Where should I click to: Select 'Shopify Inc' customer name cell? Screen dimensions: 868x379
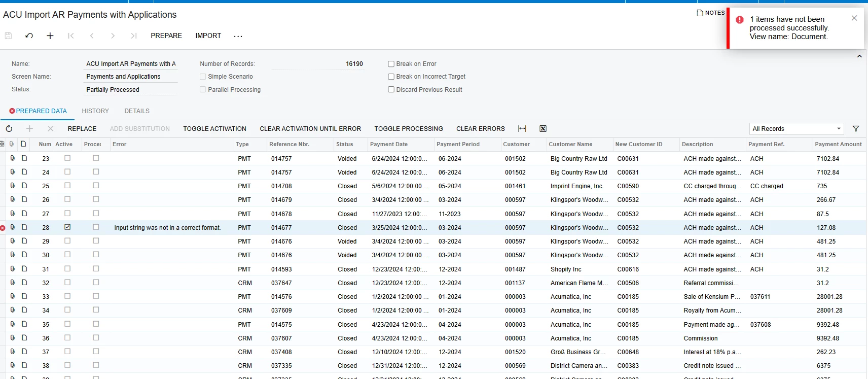[566, 269]
